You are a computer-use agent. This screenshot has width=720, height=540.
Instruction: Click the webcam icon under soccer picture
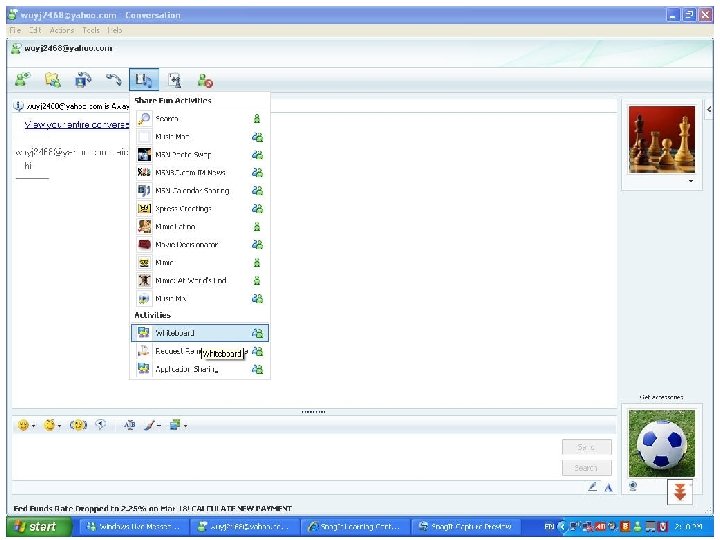[x=633, y=486]
